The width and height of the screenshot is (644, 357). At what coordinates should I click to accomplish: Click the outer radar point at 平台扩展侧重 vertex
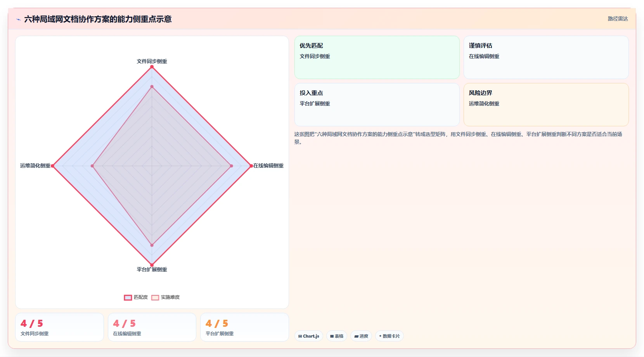tap(152, 265)
